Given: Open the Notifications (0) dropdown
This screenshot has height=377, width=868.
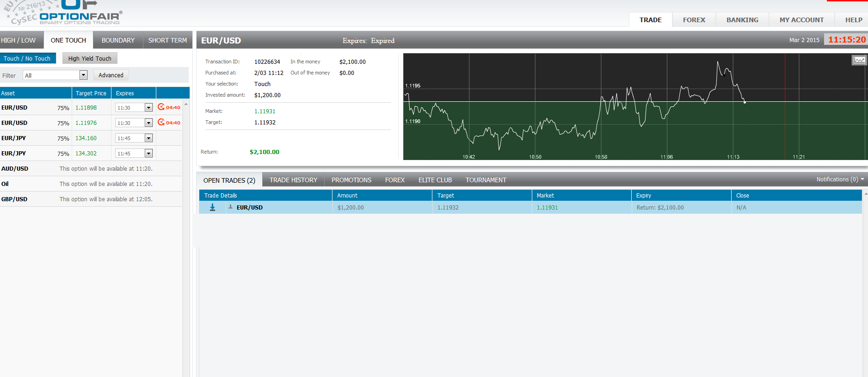Looking at the screenshot, I should [x=840, y=179].
